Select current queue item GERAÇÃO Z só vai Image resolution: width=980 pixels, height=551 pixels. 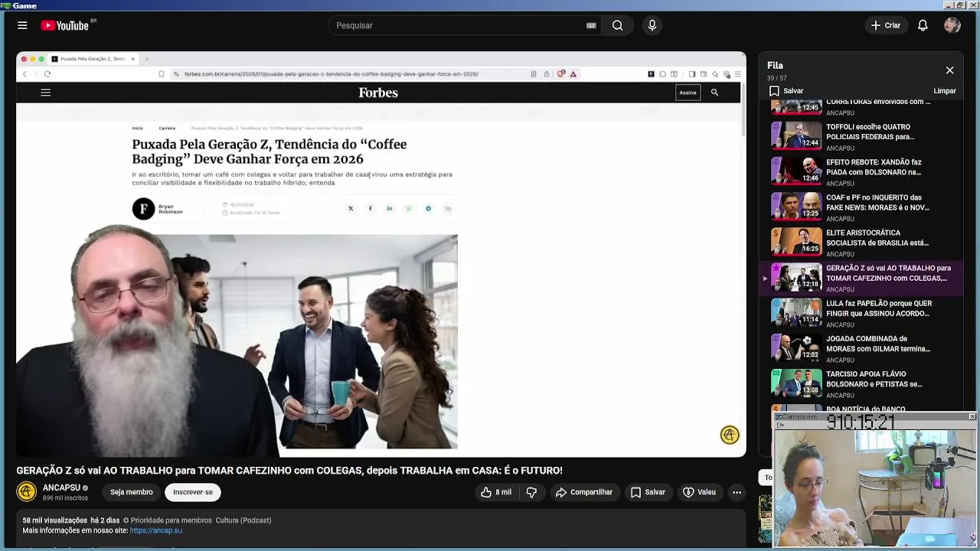tap(863, 277)
